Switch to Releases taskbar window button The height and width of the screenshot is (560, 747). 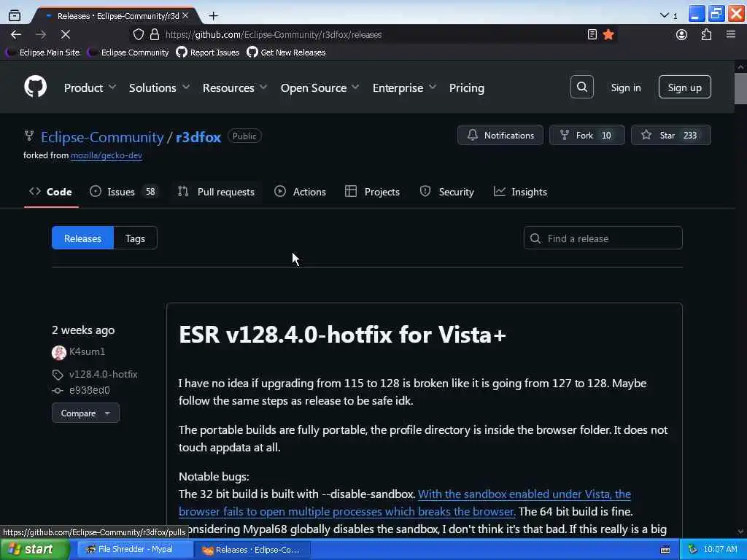point(252,550)
